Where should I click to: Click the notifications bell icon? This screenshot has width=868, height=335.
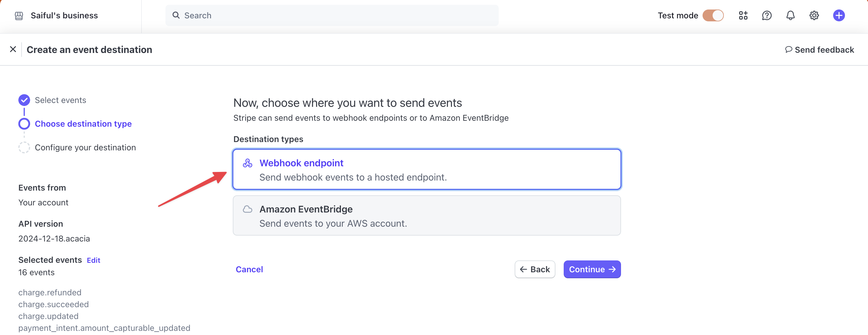coord(791,15)
